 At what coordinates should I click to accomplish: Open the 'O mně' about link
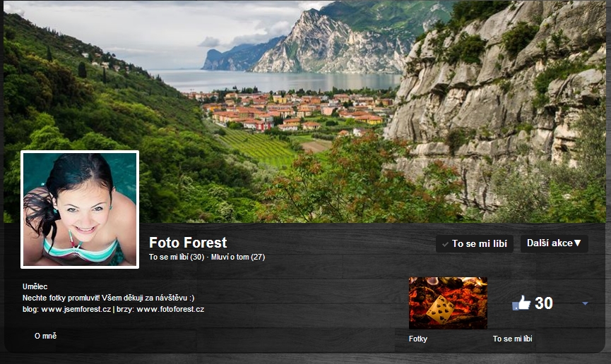[46, 336]
